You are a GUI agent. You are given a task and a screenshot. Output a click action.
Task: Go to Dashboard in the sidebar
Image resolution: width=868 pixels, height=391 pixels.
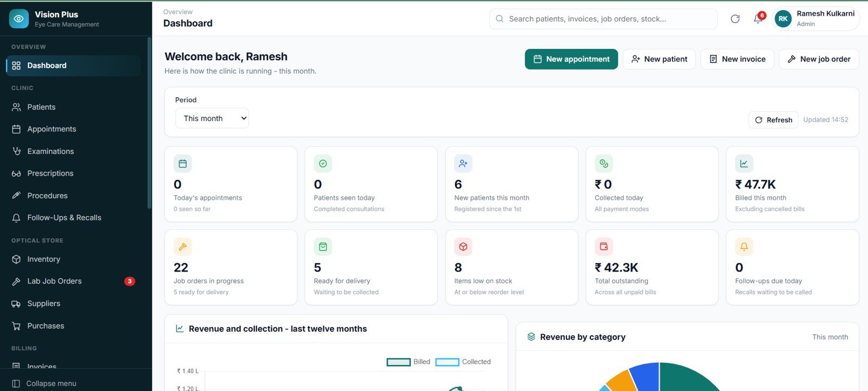click(x=73, y=66)
